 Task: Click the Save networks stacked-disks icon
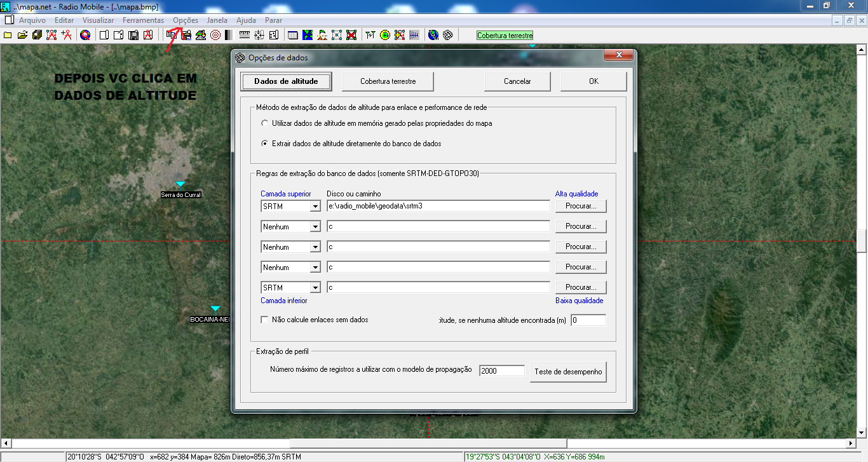point(37,35)
